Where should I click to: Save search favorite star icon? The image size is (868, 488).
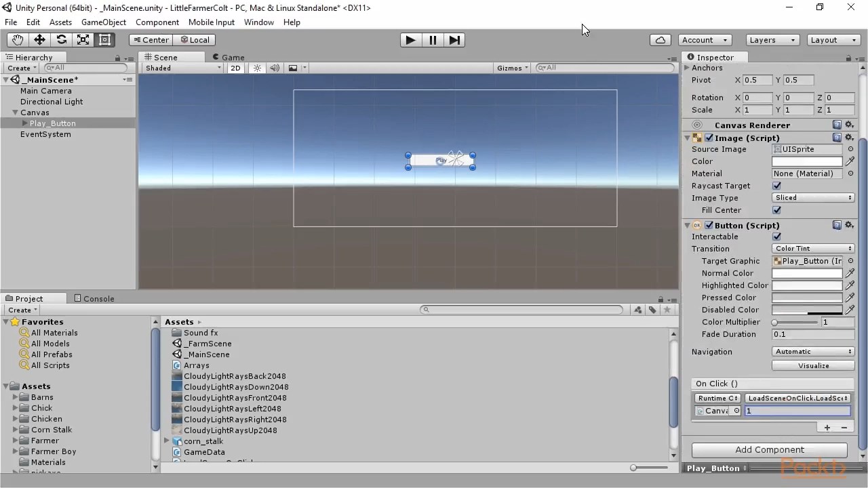667,310
